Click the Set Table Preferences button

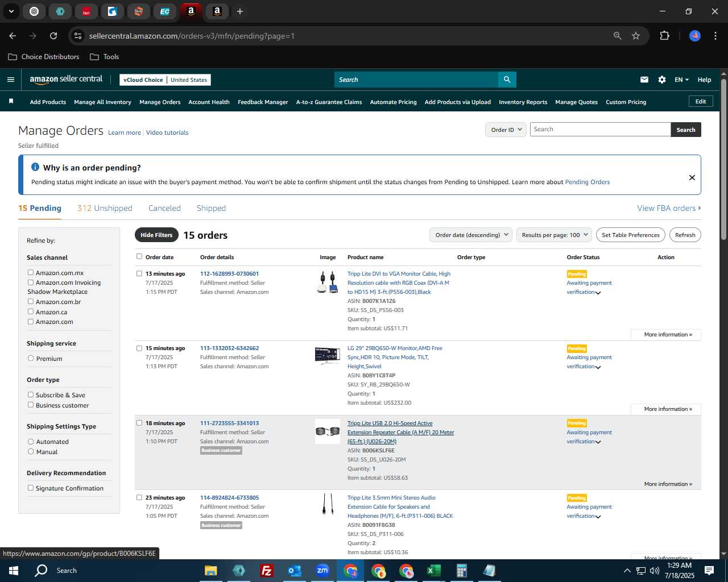(x=630, y=235)
